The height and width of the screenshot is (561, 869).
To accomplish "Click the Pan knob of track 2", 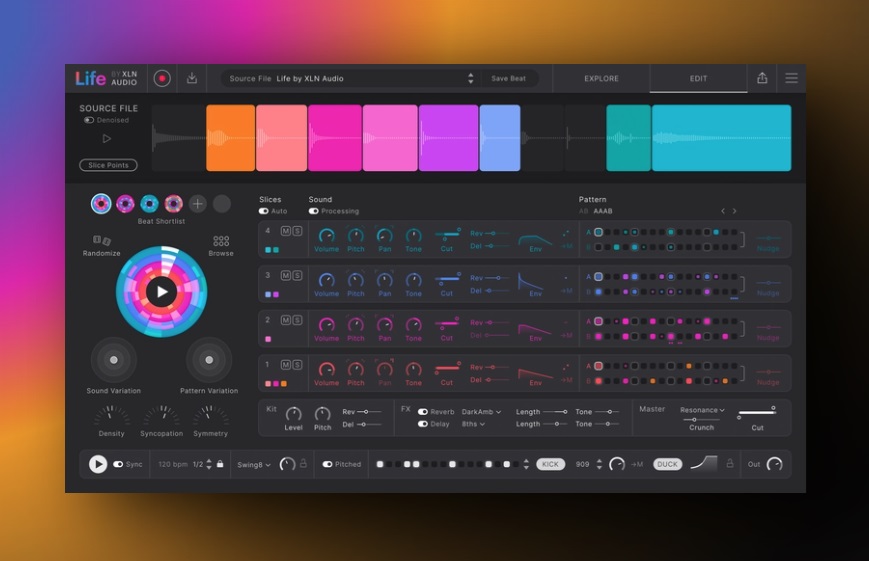I will click(x=385, y=324).
